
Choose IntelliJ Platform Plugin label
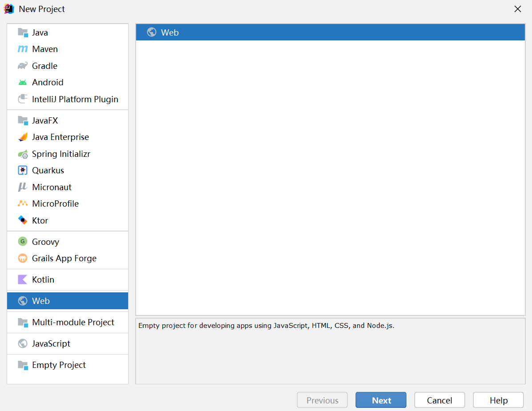(x=75, y=99)
